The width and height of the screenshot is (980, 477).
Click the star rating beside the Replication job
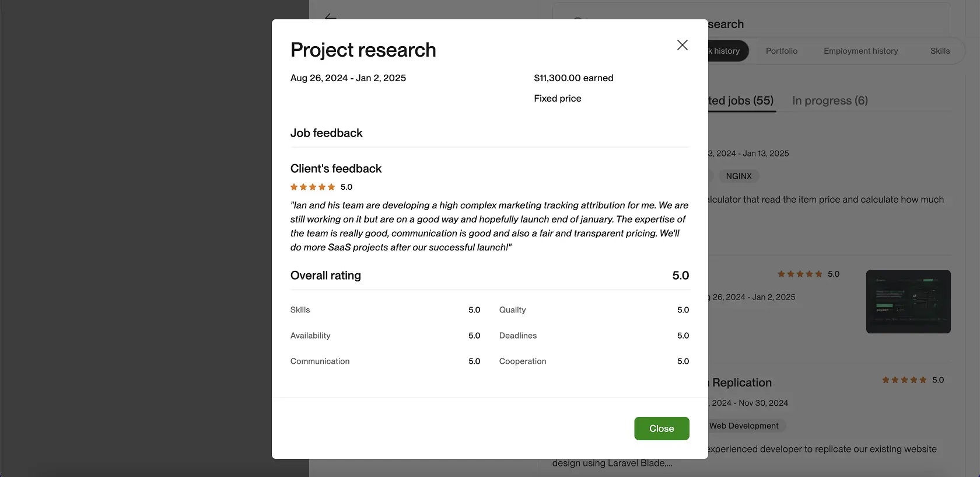click(904, 379)
